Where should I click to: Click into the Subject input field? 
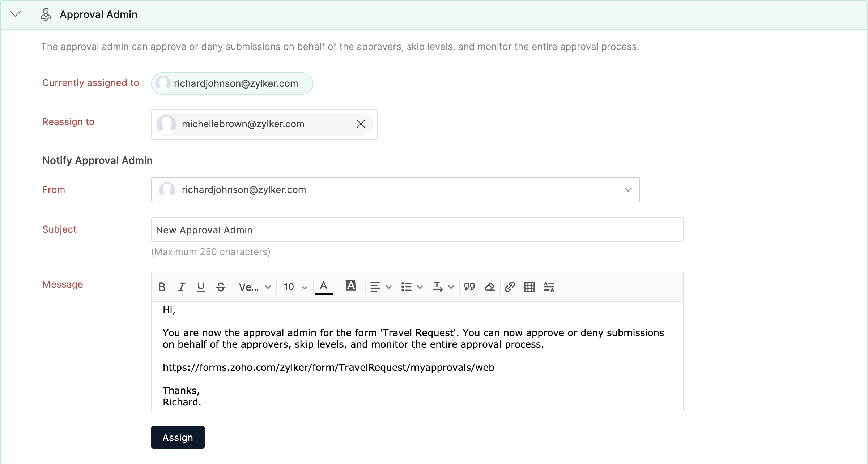click(x=417, y=230)
